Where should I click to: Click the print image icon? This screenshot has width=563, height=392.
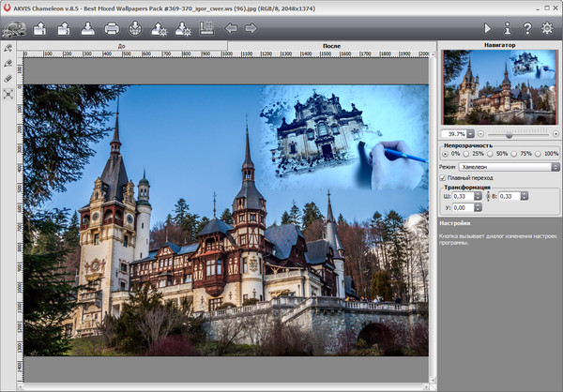pos(112,28)
